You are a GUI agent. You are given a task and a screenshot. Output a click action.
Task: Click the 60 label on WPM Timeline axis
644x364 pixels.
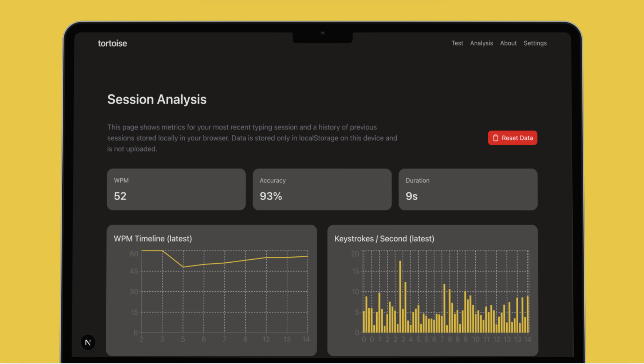click(x=134, y=254)
